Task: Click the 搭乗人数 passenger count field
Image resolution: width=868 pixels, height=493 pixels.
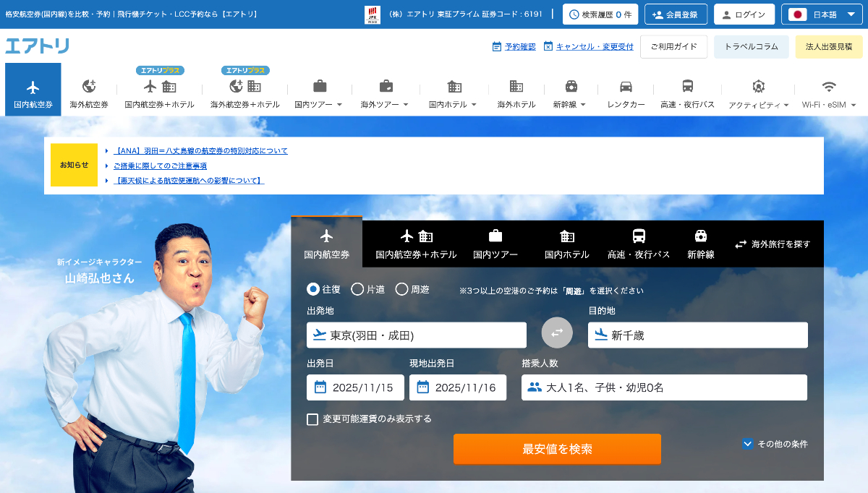Action: (x=664, y=387)
